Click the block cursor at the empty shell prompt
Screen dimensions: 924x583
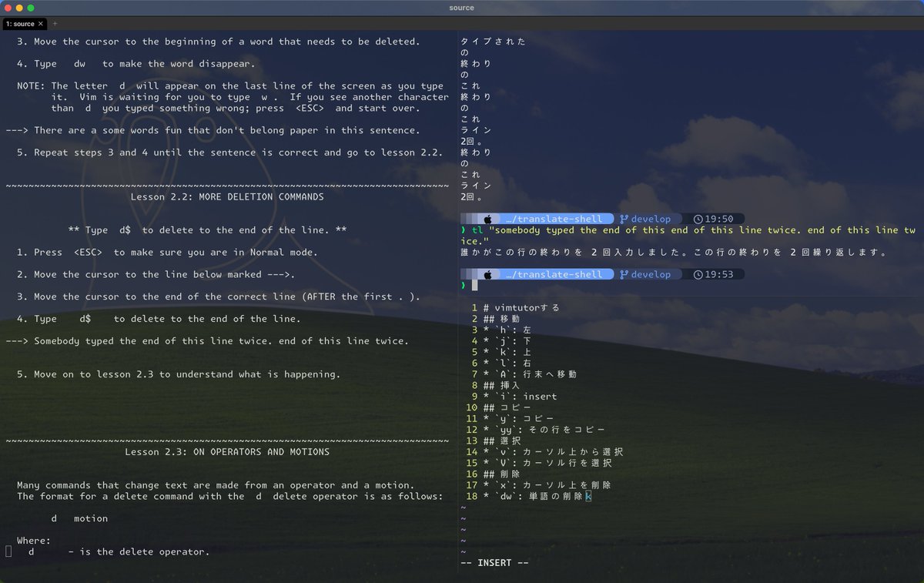475,286
